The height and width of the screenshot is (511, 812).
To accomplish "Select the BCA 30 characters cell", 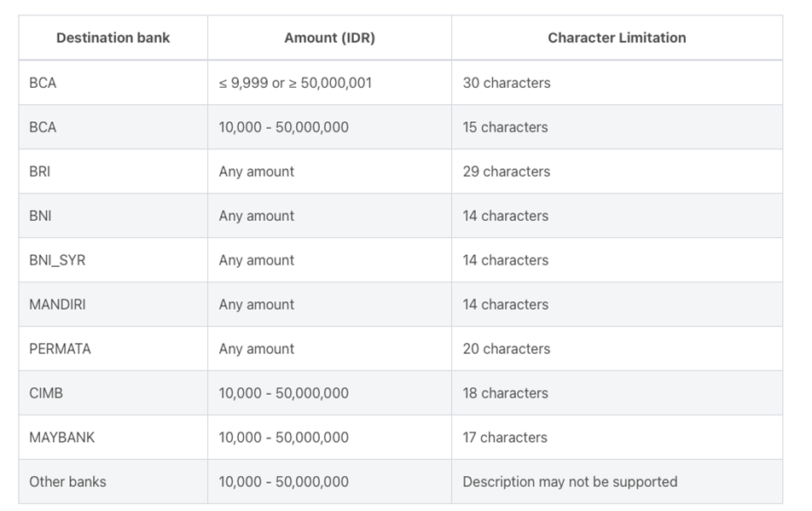I will [x=617, y=83].
